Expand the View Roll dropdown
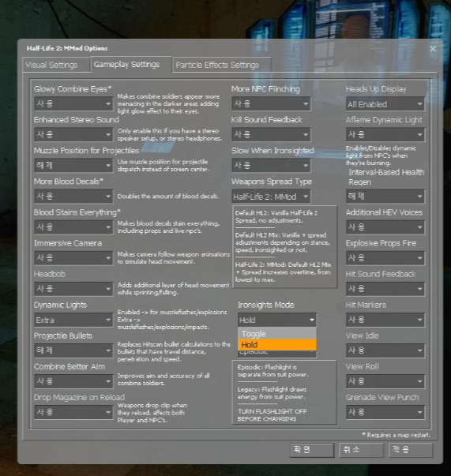This screenshot has height=476, width=451. 385,381
